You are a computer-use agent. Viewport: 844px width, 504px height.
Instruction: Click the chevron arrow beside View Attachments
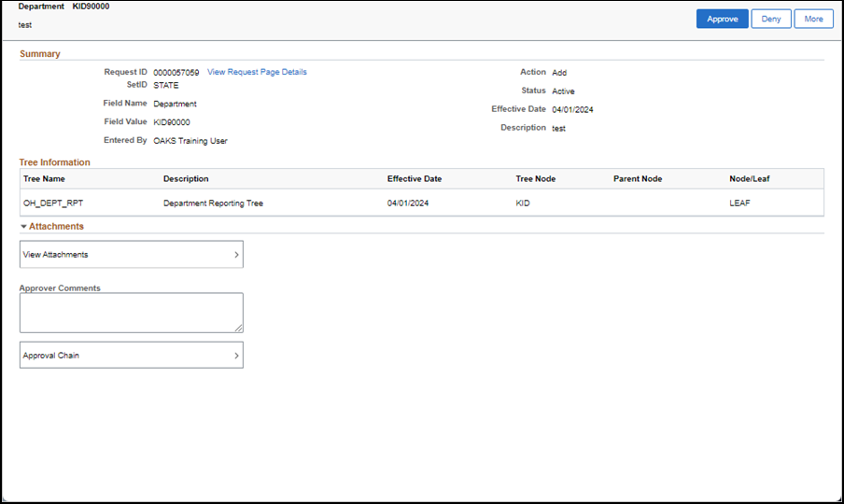236,254
